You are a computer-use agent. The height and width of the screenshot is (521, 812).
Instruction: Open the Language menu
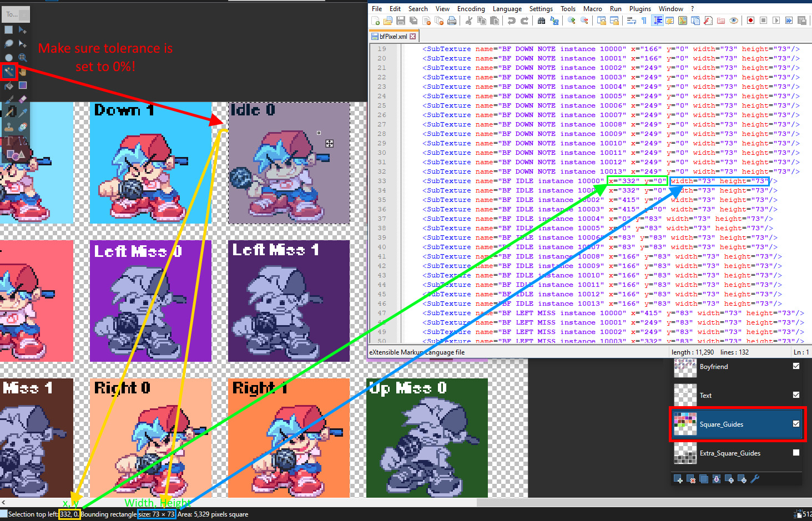coord(507,9)
